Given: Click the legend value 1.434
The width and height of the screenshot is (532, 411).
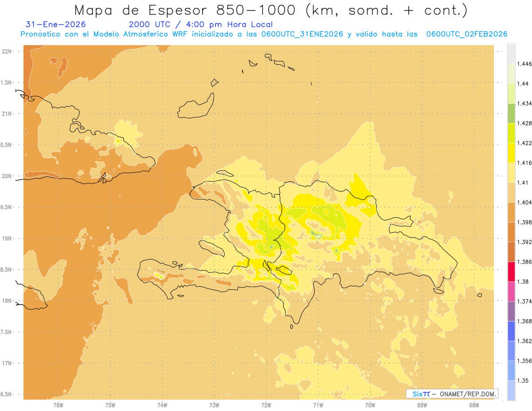Looking at the screenshot, I should [525, 103].
